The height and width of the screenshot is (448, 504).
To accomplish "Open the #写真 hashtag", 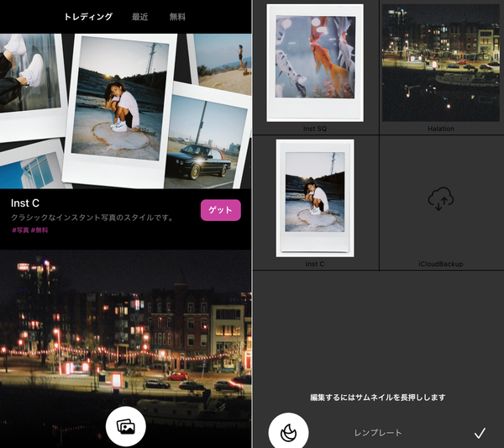I will click(x=20, y=230).
